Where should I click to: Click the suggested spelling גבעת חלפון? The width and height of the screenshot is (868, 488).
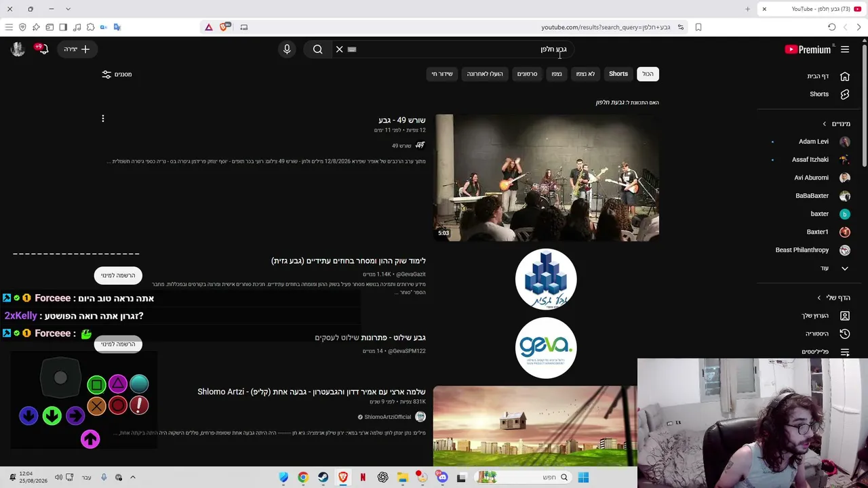pos(610,102)
